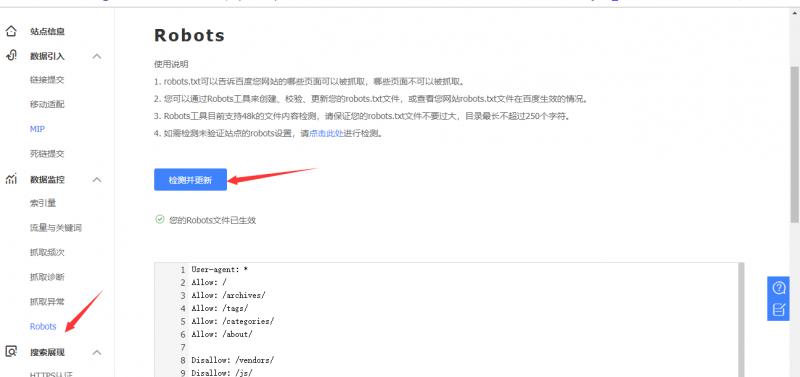Select MIP in the sidebar
The width and height of the screenshot is (800, 377).
(x=37, y=129)
